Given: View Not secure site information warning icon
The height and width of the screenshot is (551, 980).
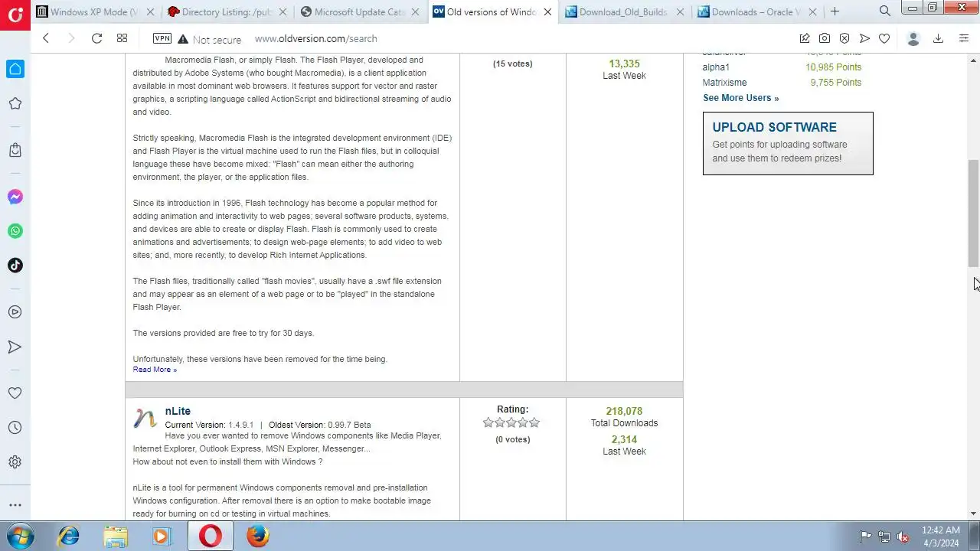Looking at the screenshot, I should (x=183, y=39).
